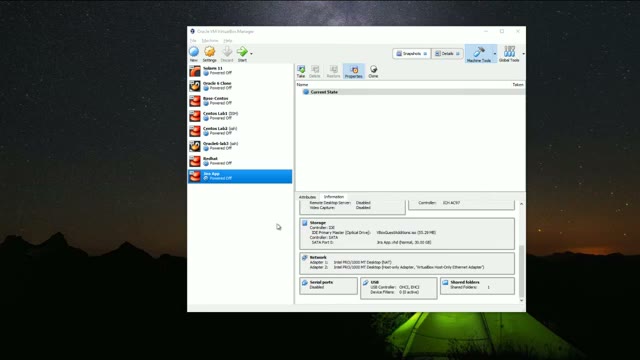This screenshot has height=360, width=640.
Task: Open the File menu
Action: coord(193,41)
